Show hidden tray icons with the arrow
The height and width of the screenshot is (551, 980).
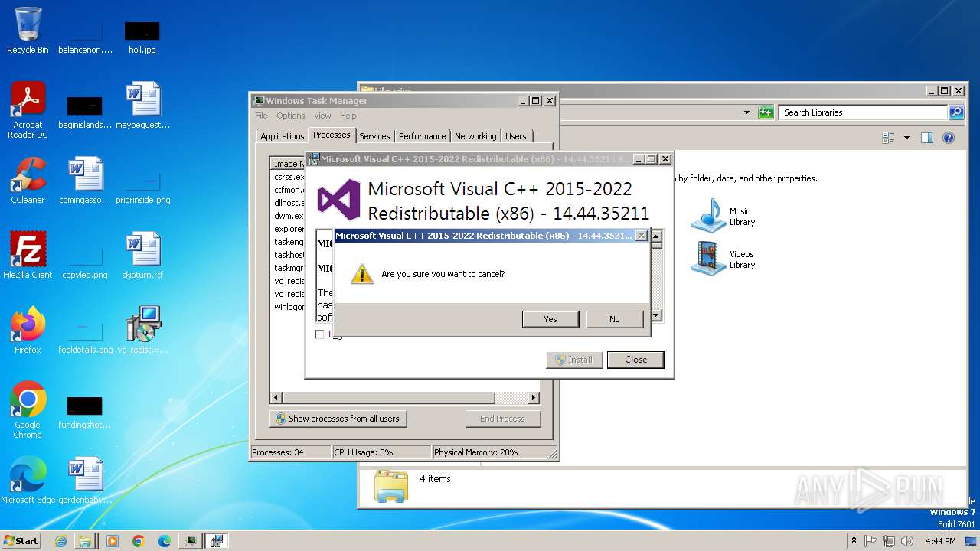tap(854, 540)
